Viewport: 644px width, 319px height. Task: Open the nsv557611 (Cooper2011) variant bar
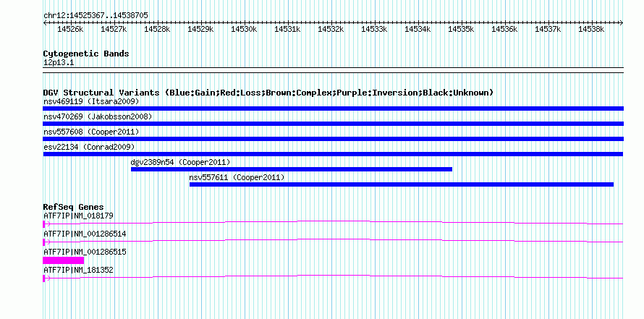[x=402, y=184]
